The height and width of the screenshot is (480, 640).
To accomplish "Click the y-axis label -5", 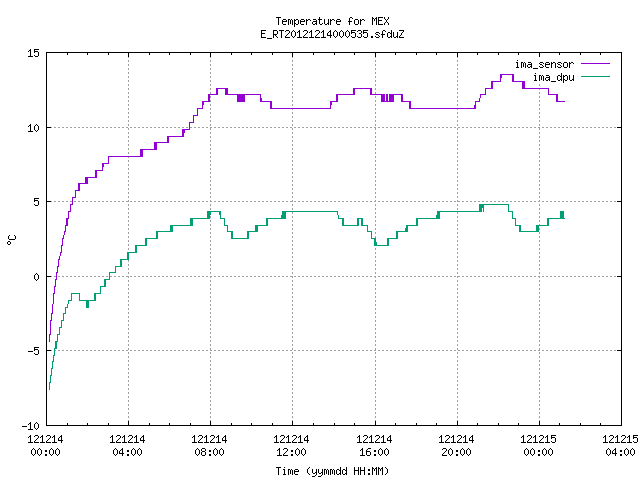I will 33,351.
